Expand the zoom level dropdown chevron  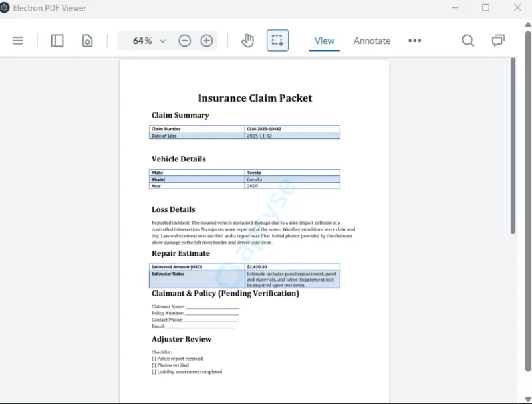tap(162, 41)
